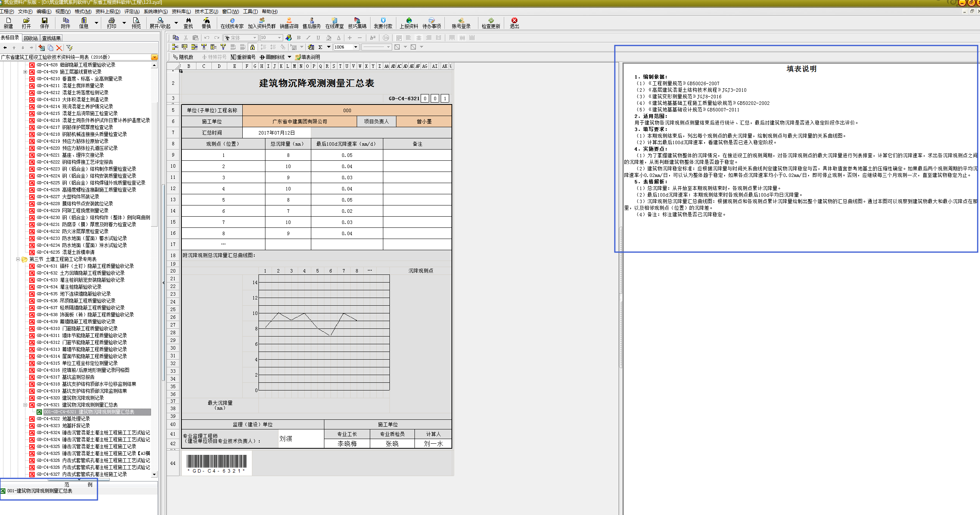Open the 格式(M) menu
Screen dimensions: 980x515
click(x=83, y=12)
